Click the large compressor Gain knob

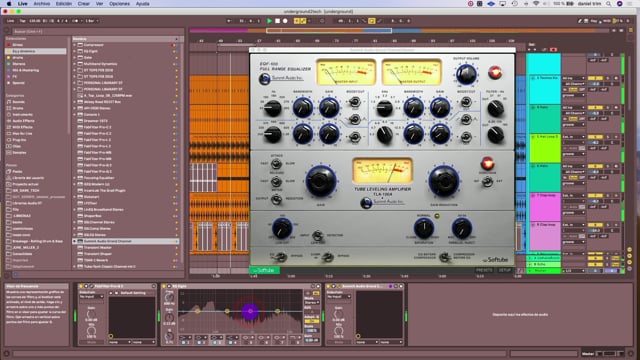point(321,181)
